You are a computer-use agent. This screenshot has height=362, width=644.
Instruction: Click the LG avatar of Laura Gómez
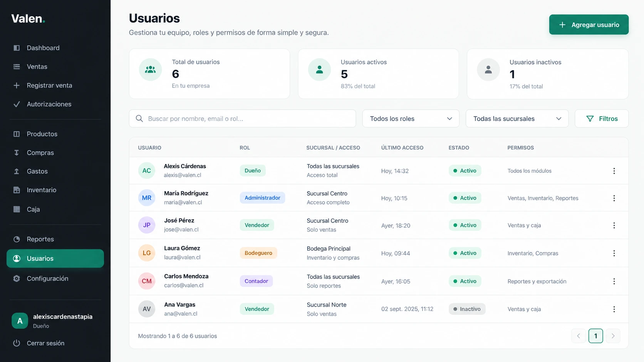pos(147,253)
